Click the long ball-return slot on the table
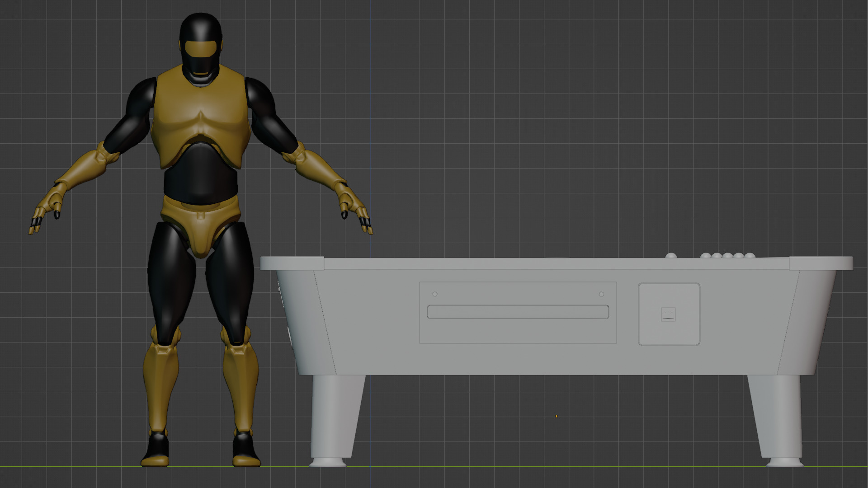This screenshot has width=868, height=488. 518,312
